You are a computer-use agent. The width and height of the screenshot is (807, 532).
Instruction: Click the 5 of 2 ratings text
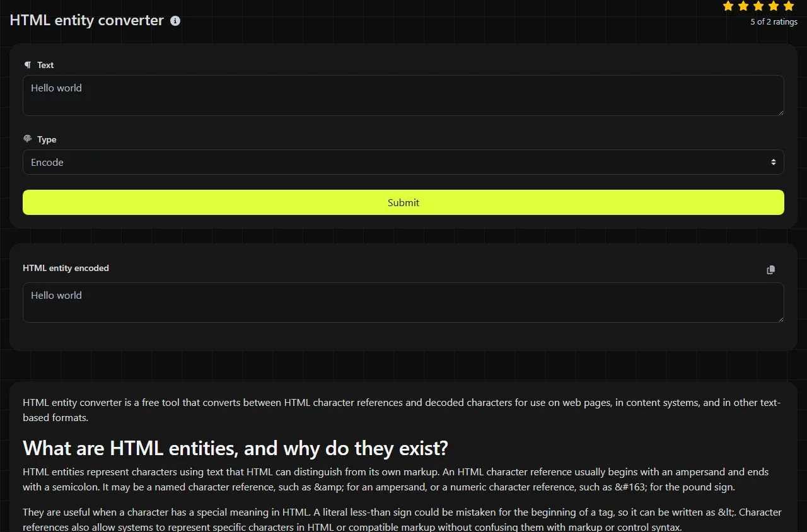[x=774, y=21]
